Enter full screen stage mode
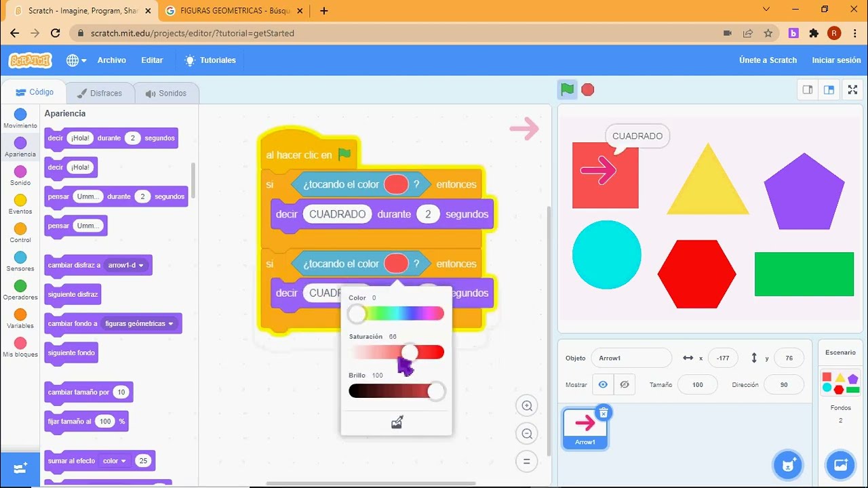868x488 pixels. click(x=852, y=89)
